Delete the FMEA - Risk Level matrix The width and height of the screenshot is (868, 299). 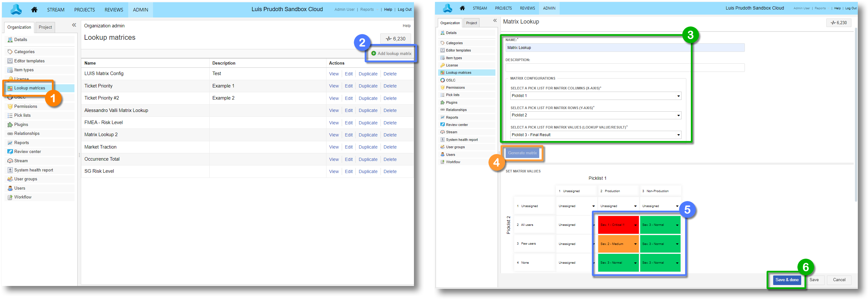click(x=390, y=123)
